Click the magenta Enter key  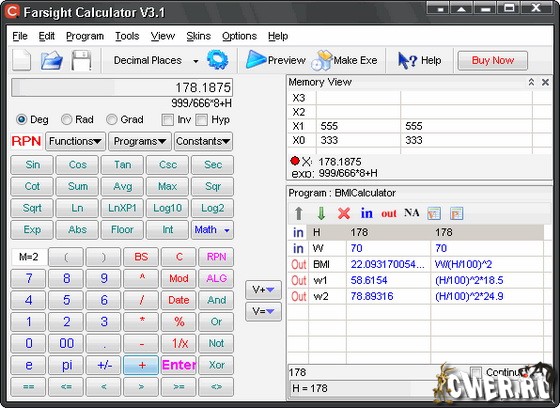(179, 365)
